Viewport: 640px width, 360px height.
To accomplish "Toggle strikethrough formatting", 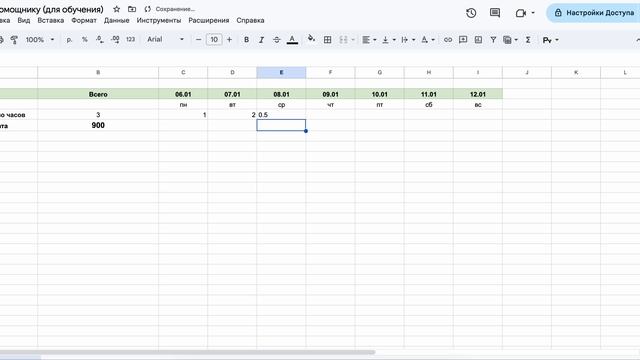I will 276,40.
